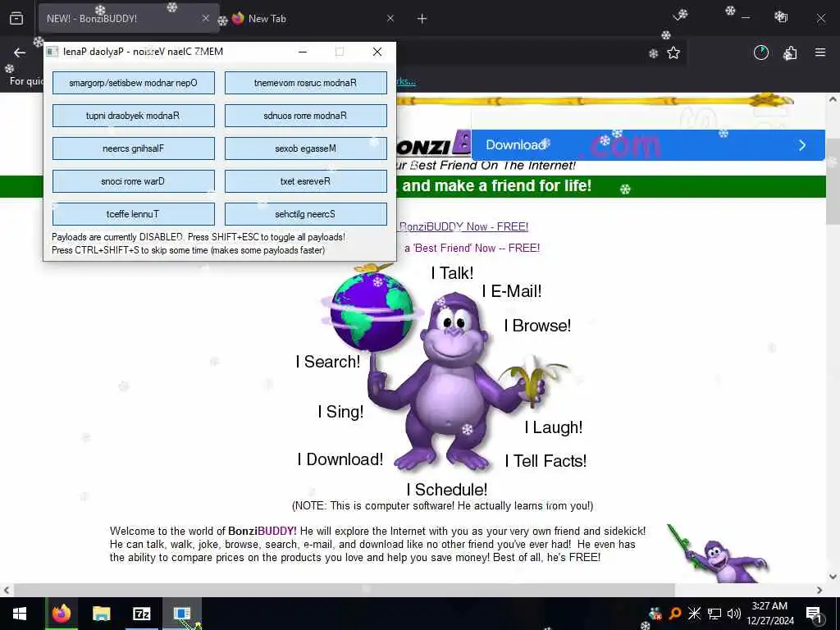Close the New Tab browser tab

click(390, 18)
